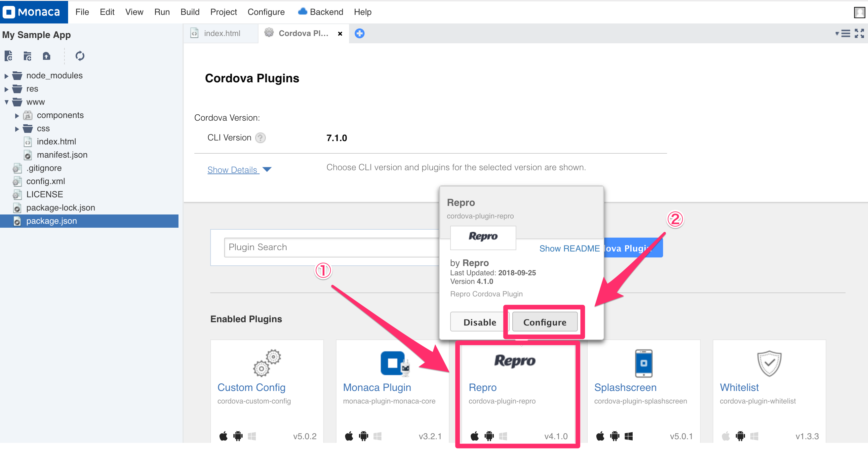Click the Monaca Plugin card icon
Screen dimensions: 868x462
click(x=395, y=363)
